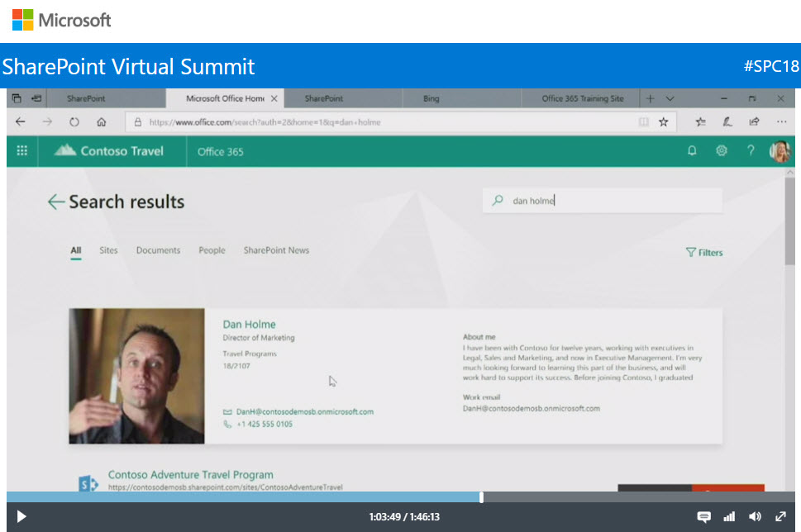Refresh the browser page

[74, 122]
